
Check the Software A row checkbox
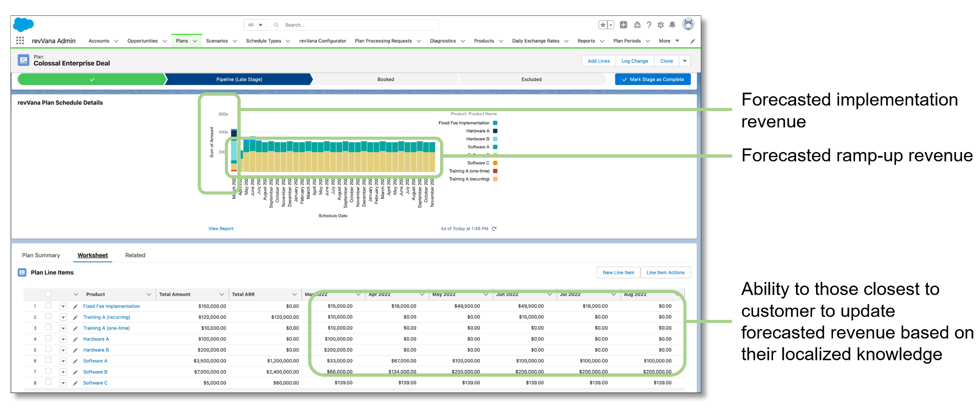48,360
